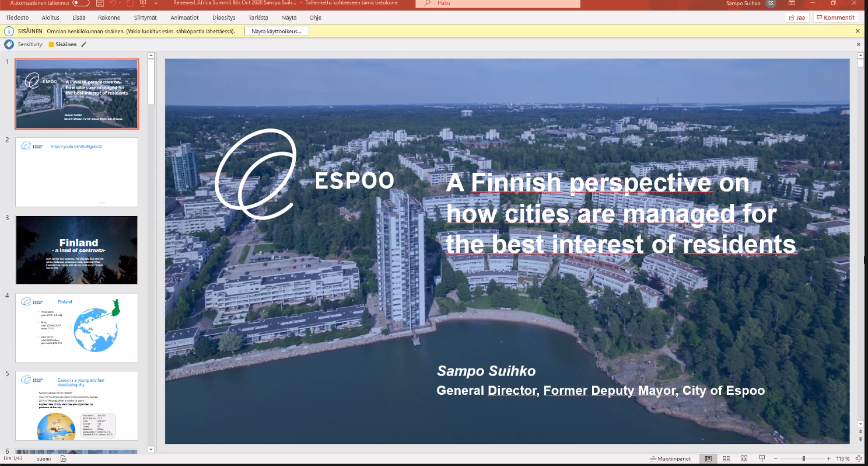The image size is (868, 466).
Task: Open the Ohje tab
Action: click(316, 18)
